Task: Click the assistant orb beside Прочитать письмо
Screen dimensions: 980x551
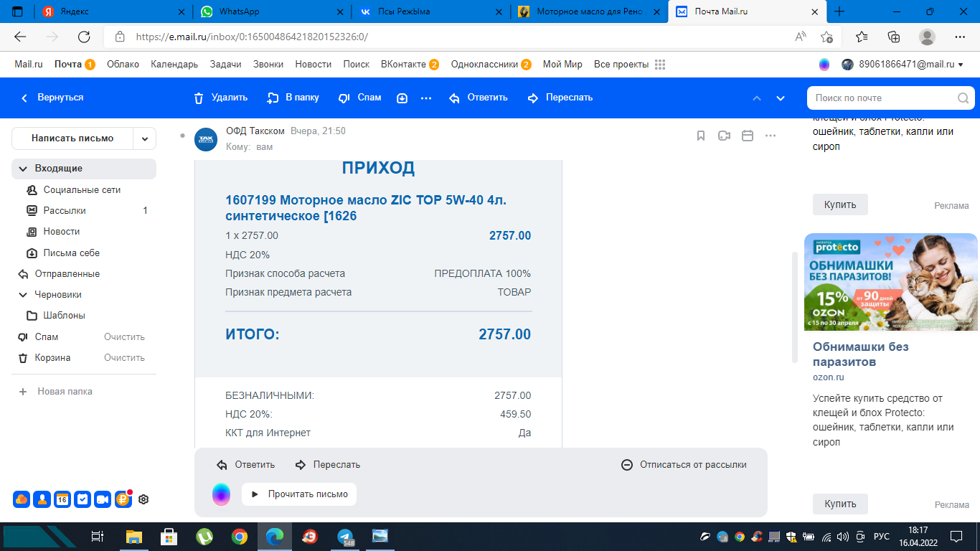Action: (x=221, y=494)
